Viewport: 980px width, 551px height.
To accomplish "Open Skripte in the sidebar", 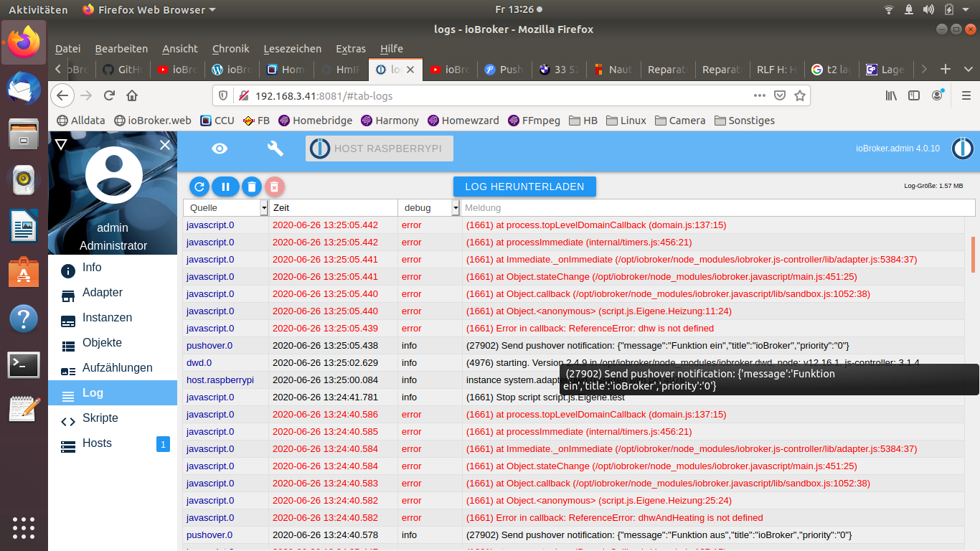I will tap(113, 418).
